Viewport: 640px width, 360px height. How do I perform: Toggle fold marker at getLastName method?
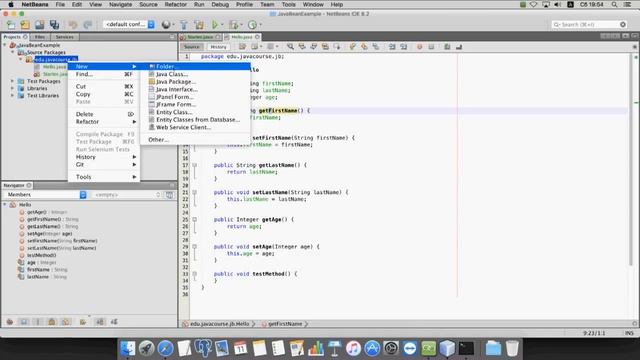tap(195, 165)
